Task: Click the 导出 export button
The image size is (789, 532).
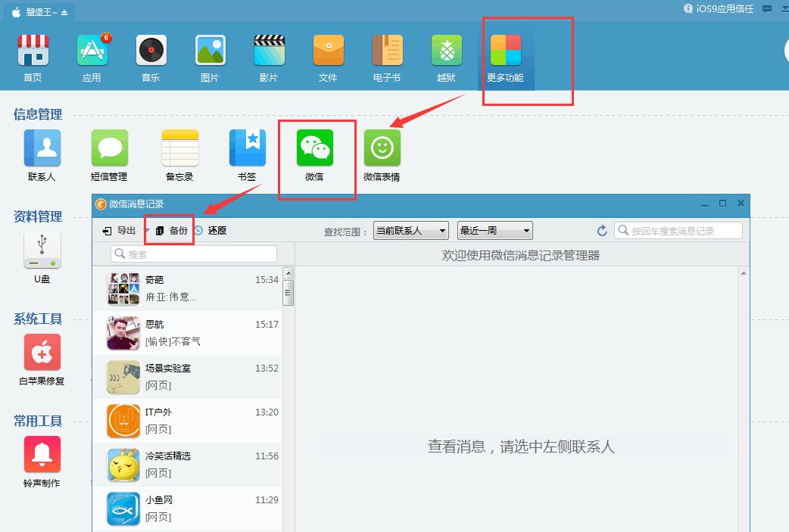Action: point(119,231)
